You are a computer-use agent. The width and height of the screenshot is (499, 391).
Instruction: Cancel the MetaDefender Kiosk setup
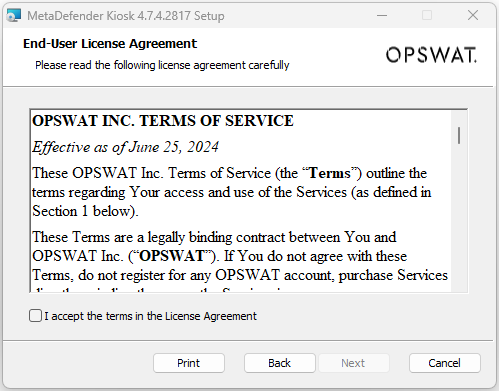(445, 363)
